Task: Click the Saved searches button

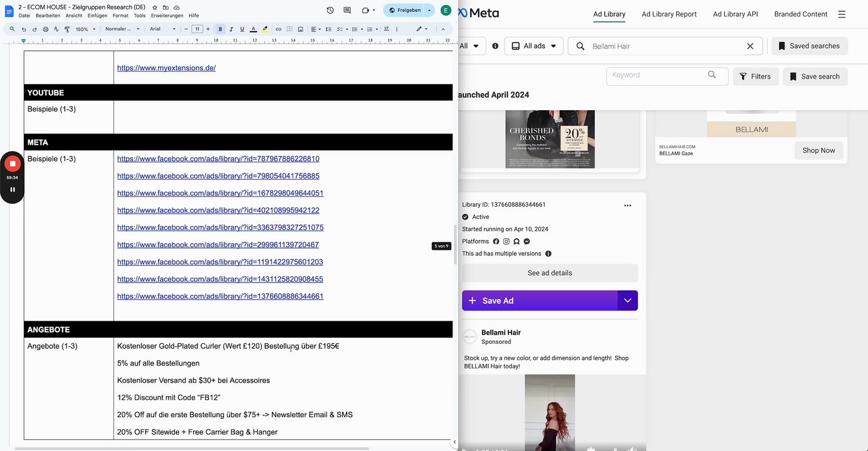Action: [810, 46]
